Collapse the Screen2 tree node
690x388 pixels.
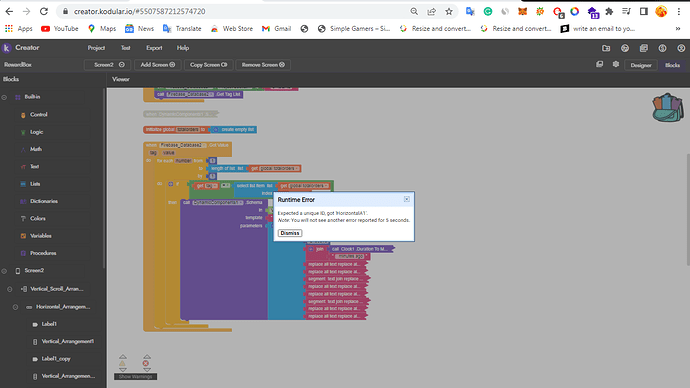pyautogui.click(x=4, y=271)
